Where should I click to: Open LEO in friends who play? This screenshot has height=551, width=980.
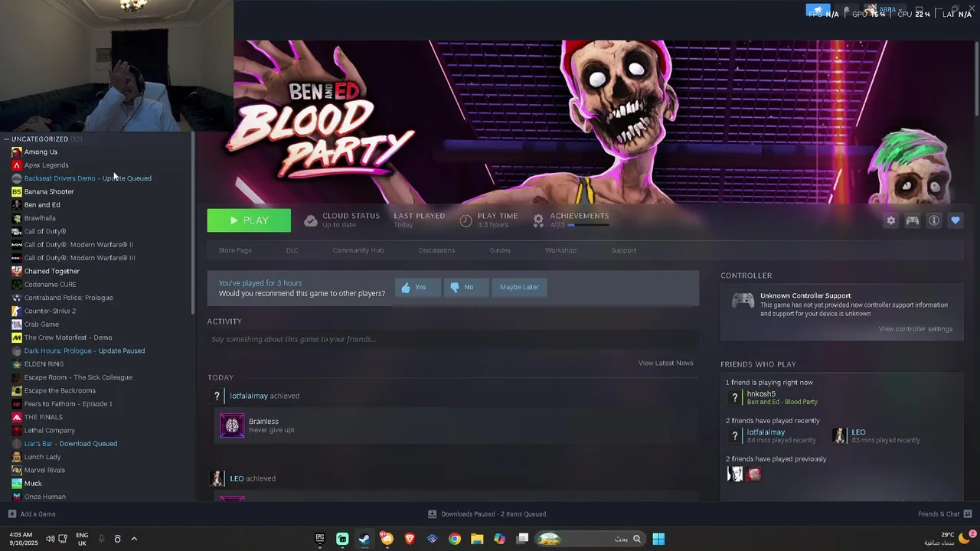click(x=858, y=432)
